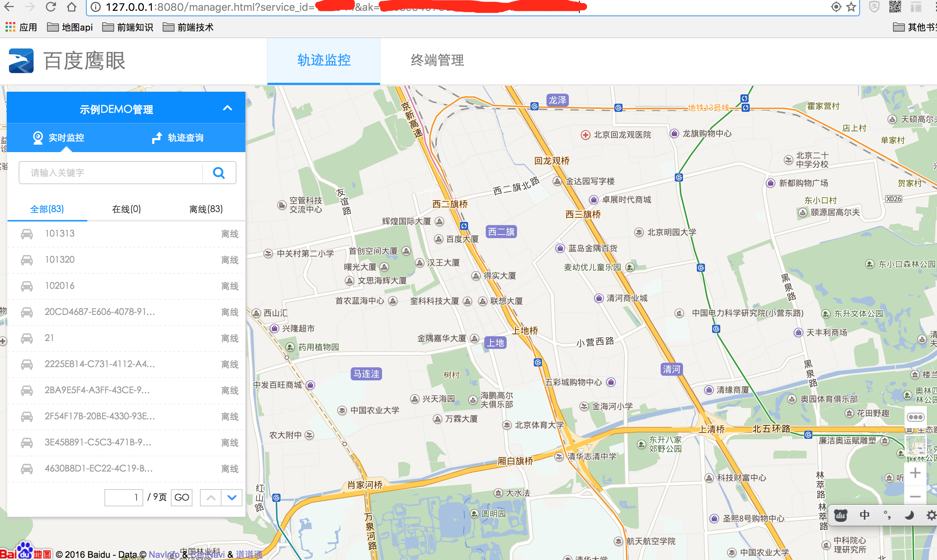Collapse the 示例DEMO管理 panel

pos(227,108)
